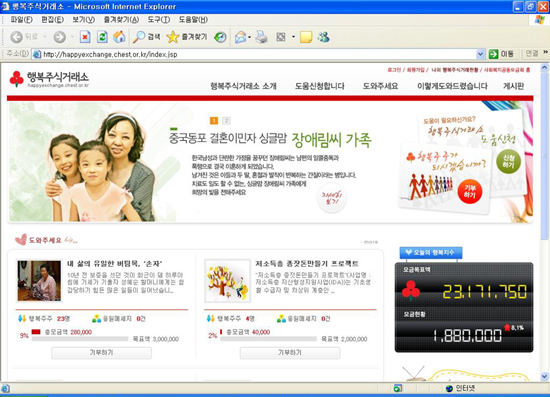Image resolution: width=550 pixels, height=397 pixels.
Task: Click grandmother photo thumbnail
Action: (39, 281)
